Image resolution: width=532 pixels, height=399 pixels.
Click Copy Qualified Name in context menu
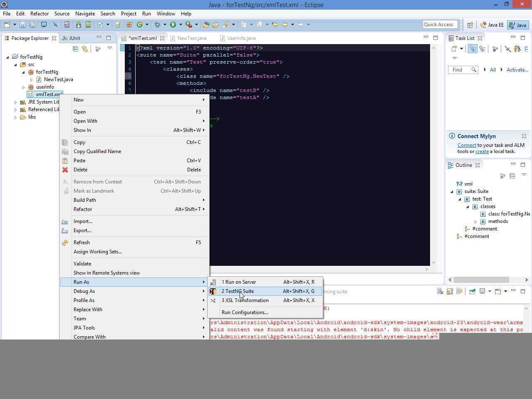[134, 151]
